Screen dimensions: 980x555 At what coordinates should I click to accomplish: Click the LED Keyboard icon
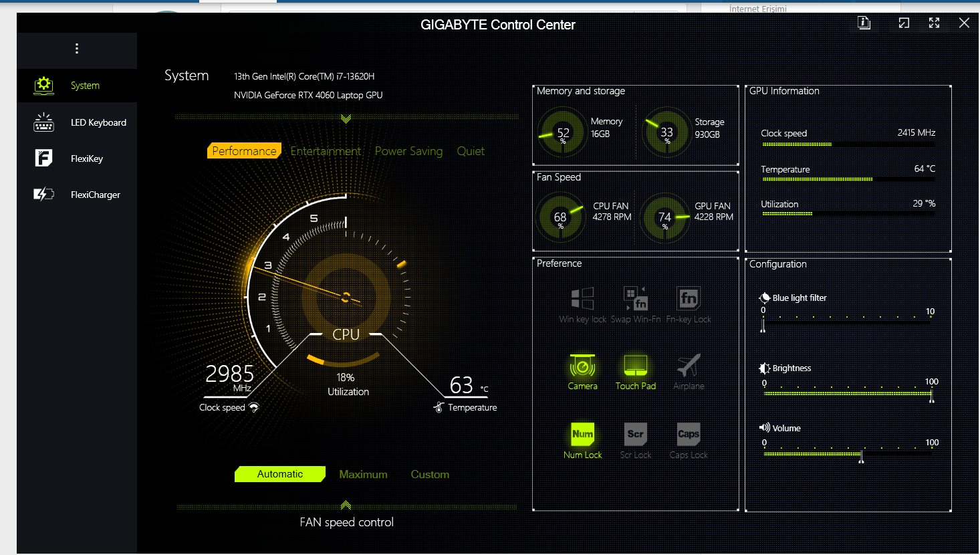[x=43, y=122]
